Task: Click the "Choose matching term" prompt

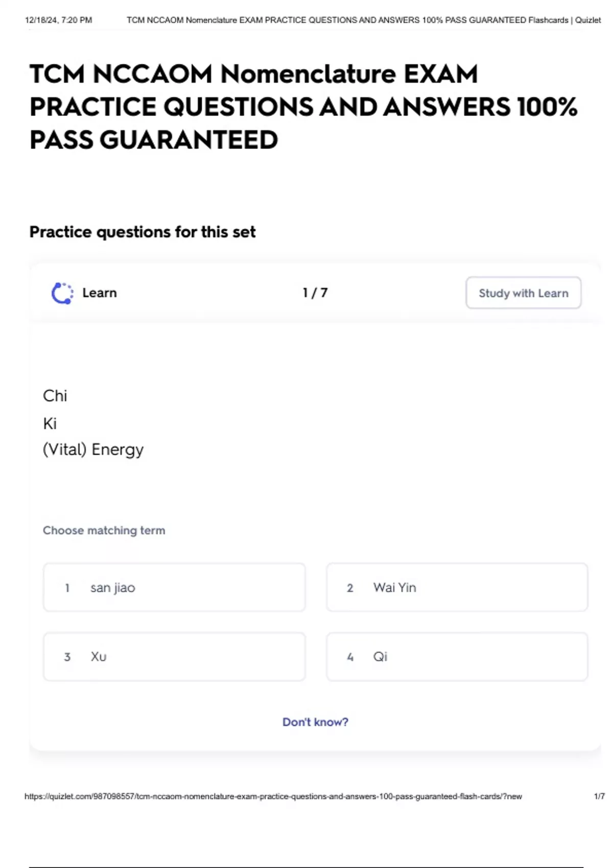Action: pyautogui.click(x=104, y=531)
